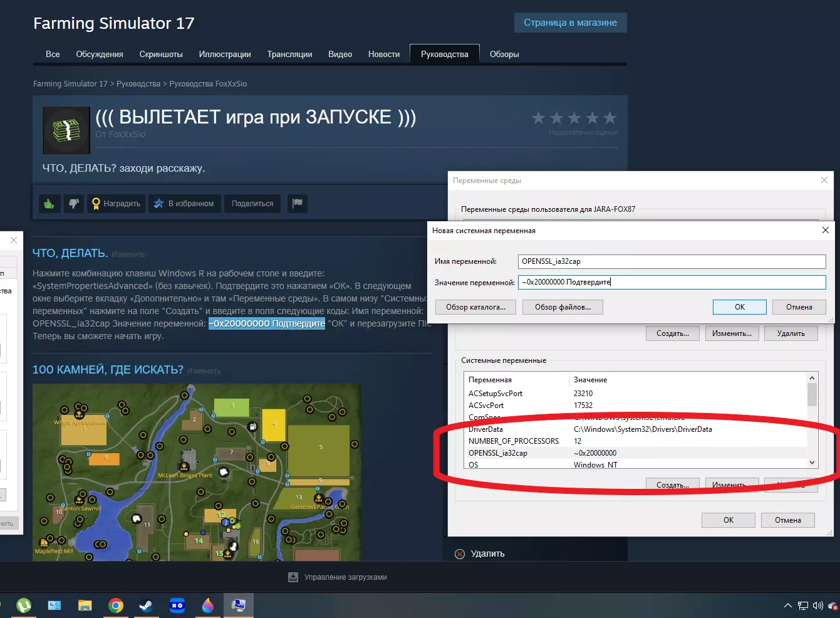Image resolution: width=840 pixels, height=618 pixels.
Task: Select the ACSvcPort variable row
Action: (635, 406)
